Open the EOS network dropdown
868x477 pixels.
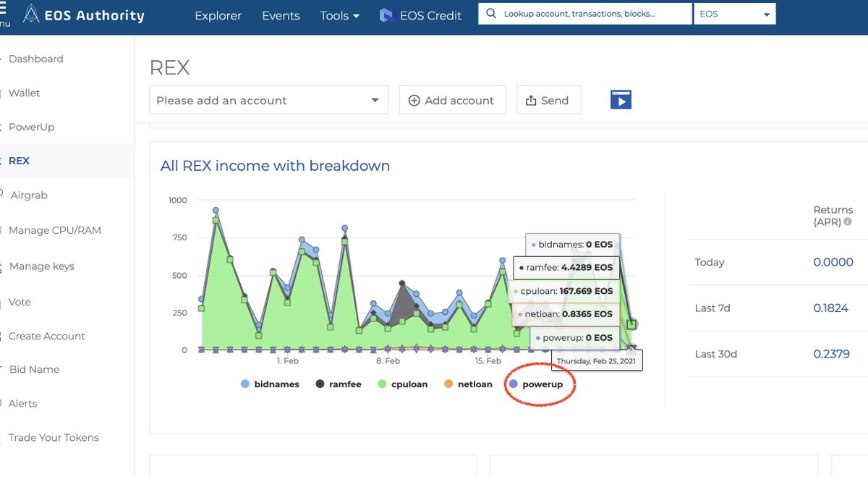tap(734, 14)
